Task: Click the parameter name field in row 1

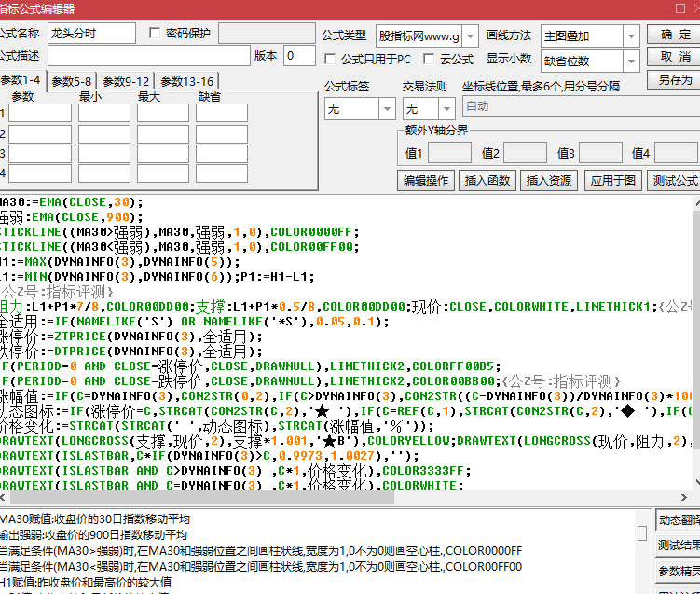Action: (40, 113)
